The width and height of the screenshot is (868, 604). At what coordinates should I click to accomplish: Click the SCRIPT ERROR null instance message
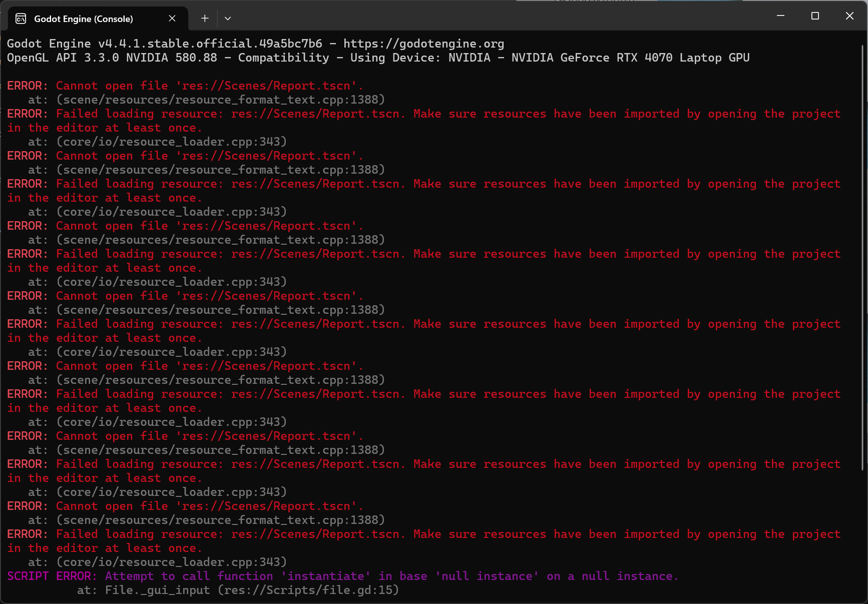coord(343,576)
